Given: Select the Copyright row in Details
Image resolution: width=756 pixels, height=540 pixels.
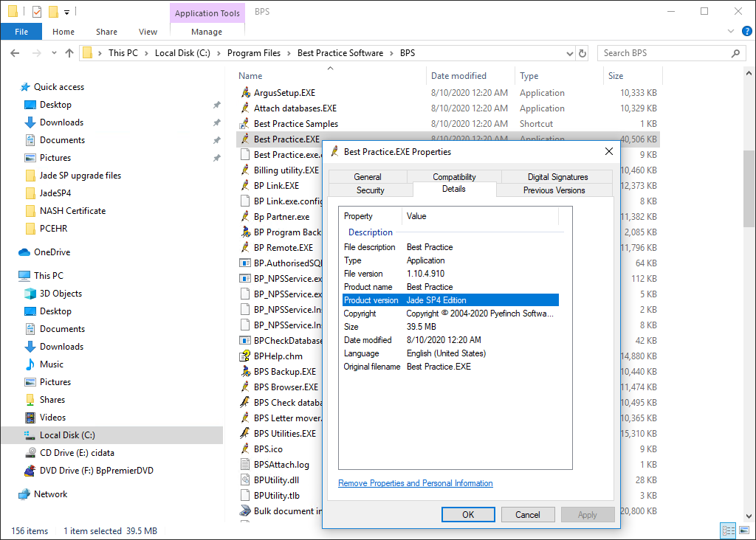Looking at the screenshot, I should 450,314.
